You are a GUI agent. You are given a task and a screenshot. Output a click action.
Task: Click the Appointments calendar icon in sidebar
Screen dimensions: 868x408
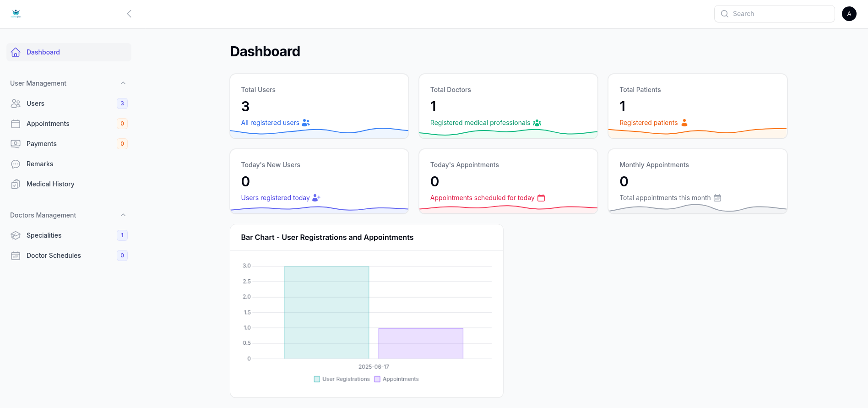(x=16, y=124)
